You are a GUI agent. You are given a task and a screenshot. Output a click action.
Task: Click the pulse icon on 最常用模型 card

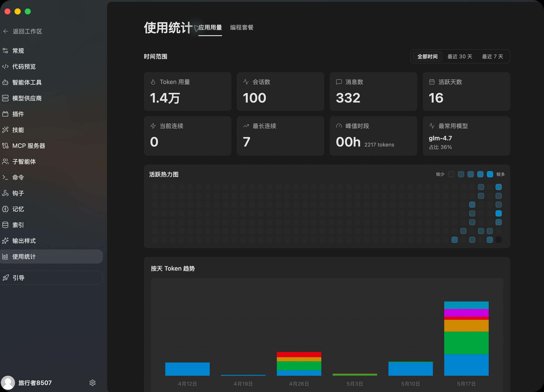pos(431,126)
